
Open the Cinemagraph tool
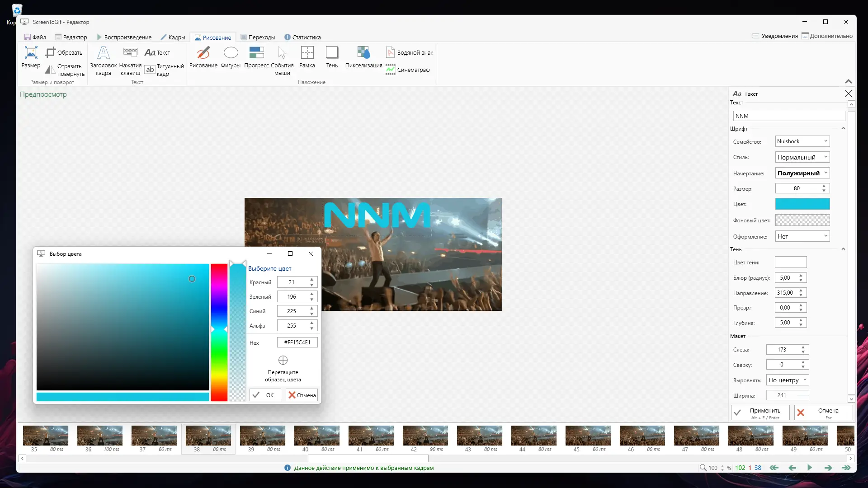point(408,70)
